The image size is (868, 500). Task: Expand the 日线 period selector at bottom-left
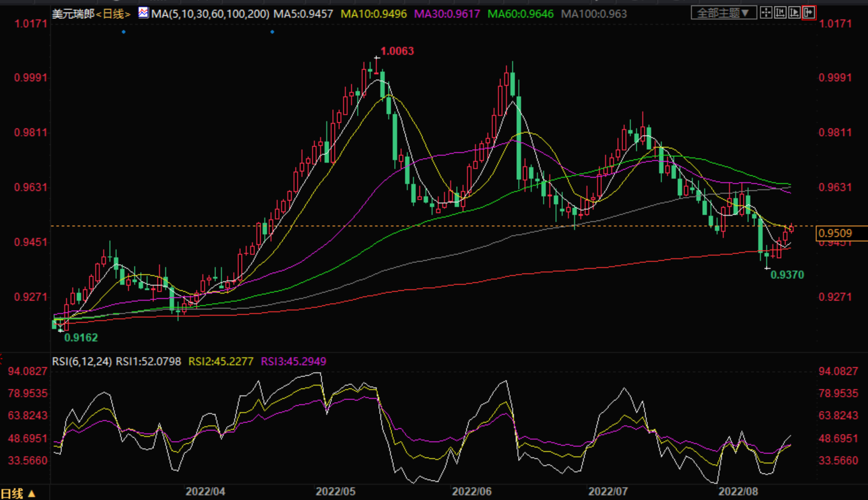click(18, 493)
